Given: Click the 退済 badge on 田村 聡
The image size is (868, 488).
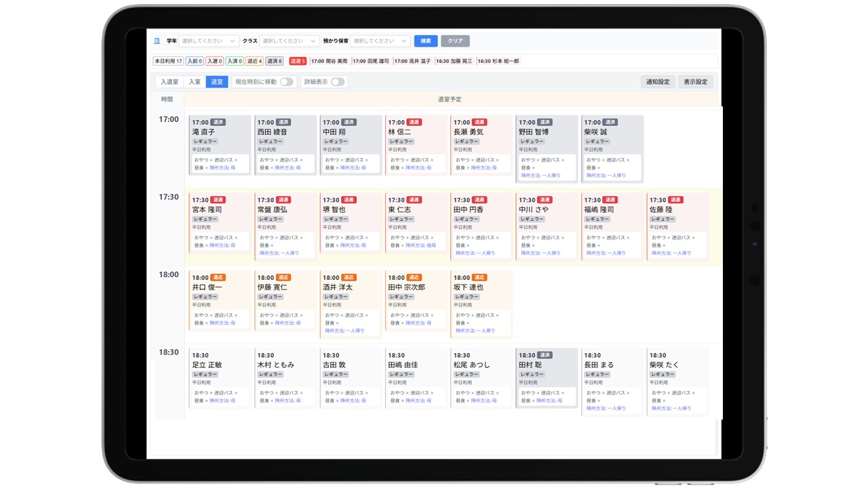Looking at the screenshot, I should pos(545,355).
